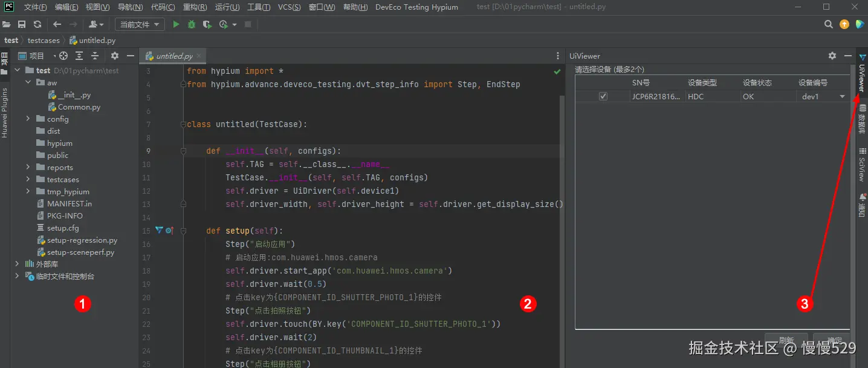Toggle the JCP6R21816 device checkbox
The height and width of the screenshot is (368, 868).
[603, 96]
